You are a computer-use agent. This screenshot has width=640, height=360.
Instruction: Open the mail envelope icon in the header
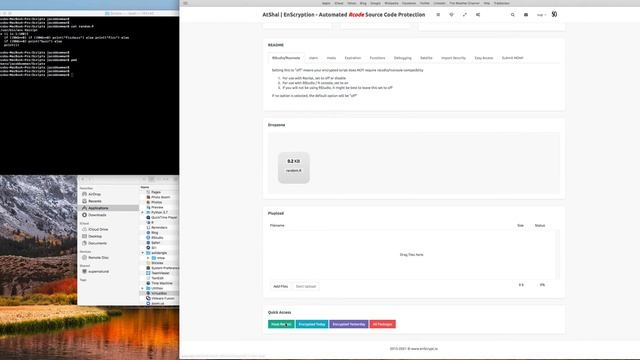(526, 15)
